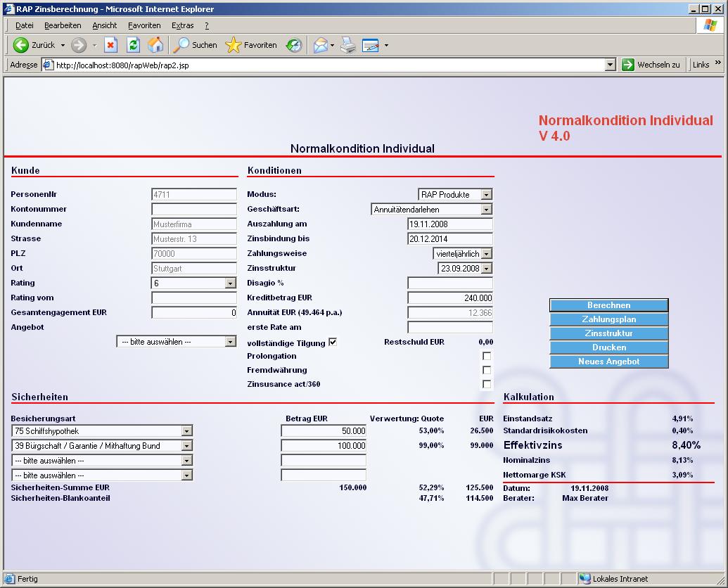Open Favoriten star icon
Viewport: 728px width, 588px height.
coord(233,45)
